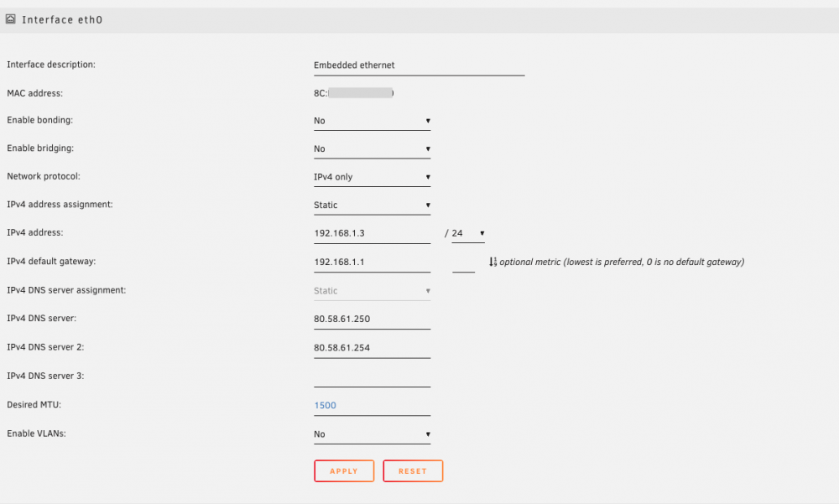Viewport: 839px width, 504px height.
Task: Click the MAC address value 8C:
Action: point(353,93)
